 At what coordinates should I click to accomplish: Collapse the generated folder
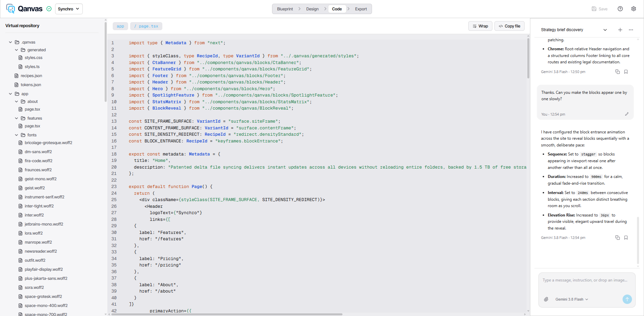point(16,50)
